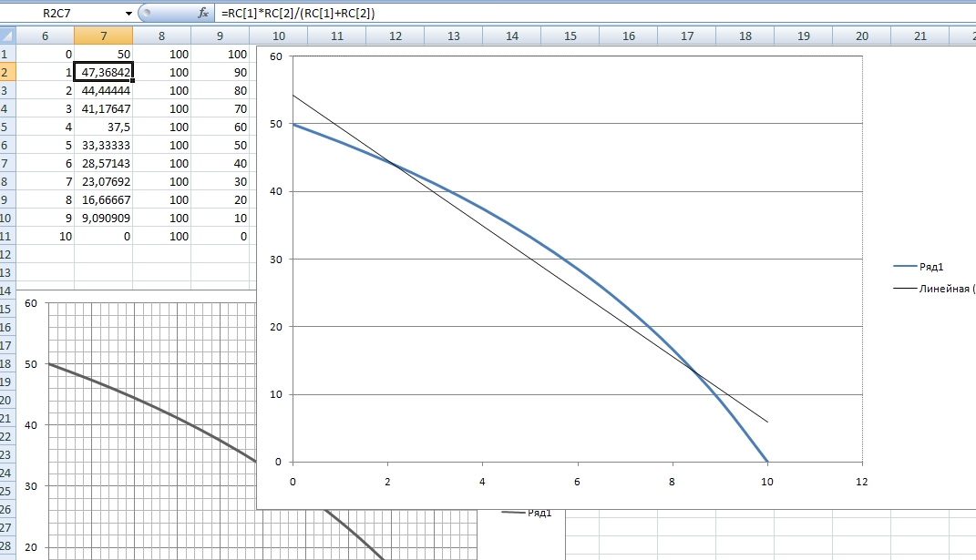Select the cell with 100 in row 5, column 8

coord(162,127)
